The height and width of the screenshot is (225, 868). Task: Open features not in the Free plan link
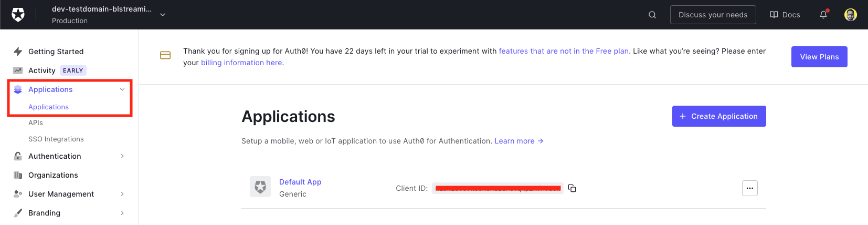tap(564, 51)
